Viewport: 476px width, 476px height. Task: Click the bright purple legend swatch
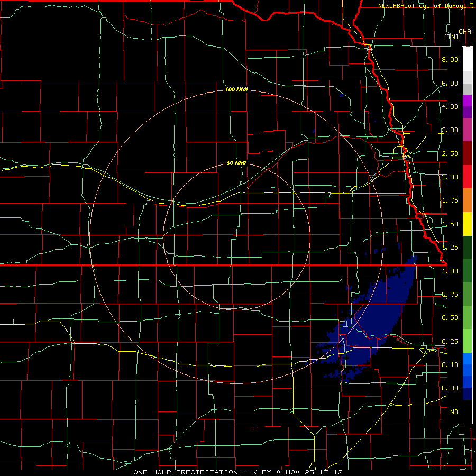pos(467,100)
